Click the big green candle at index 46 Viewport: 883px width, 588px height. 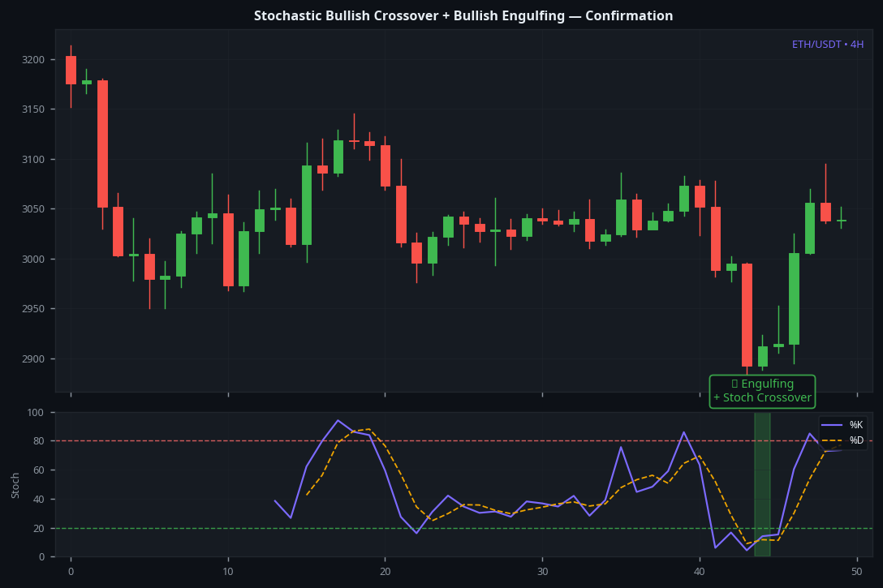click(794, 298)
